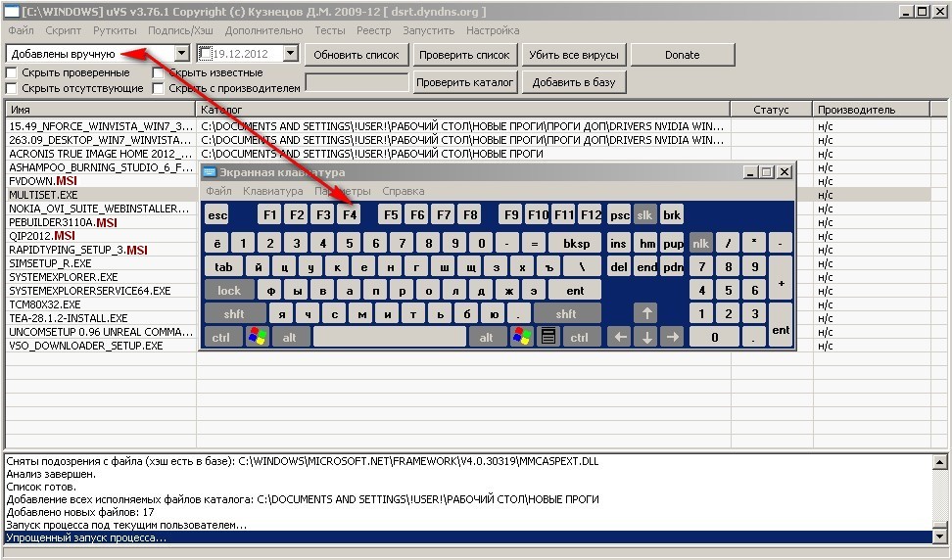Click the del key on on-screen keyboard
Screen dimensions: 952x560
[x=619, y=267]
